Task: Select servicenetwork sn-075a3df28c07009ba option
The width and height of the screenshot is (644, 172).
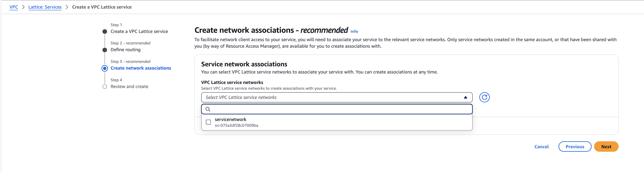Action: (x=236, y=122)
